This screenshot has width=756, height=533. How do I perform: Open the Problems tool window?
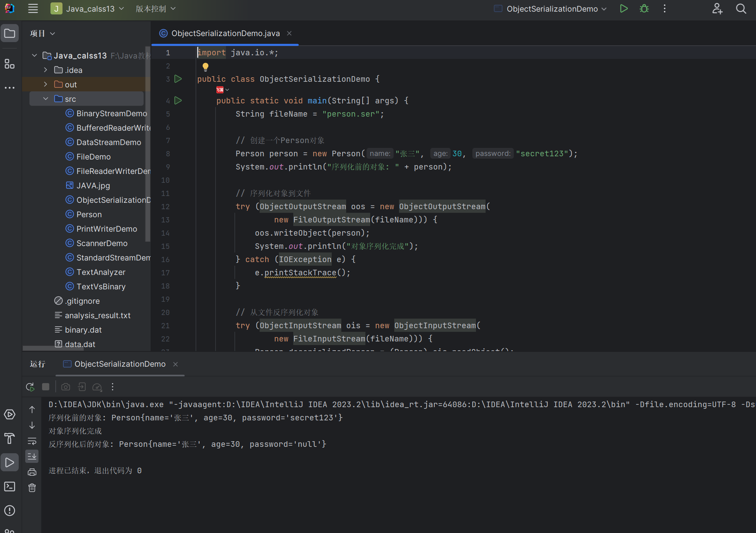tap(10, 511)
